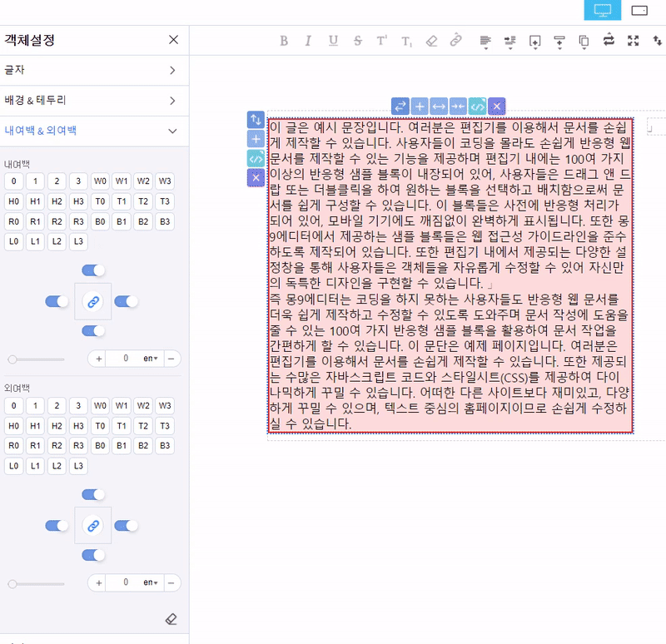Image resolution: width=666 pixels, height=644 pixels.
Task: Apply italic formatting from toolbar
Action: (308, 40)
